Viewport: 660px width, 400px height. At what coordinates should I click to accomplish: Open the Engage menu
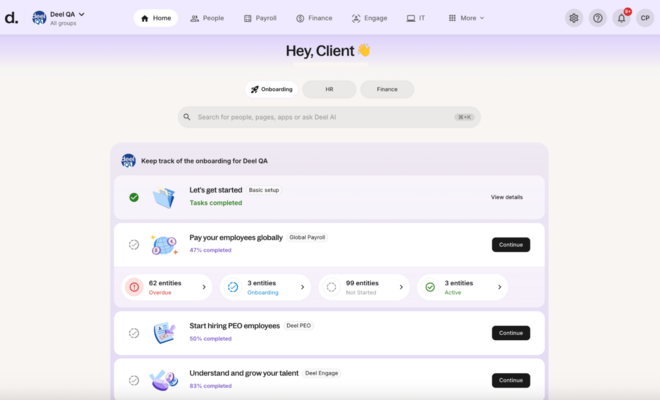[x=369, y=18]
